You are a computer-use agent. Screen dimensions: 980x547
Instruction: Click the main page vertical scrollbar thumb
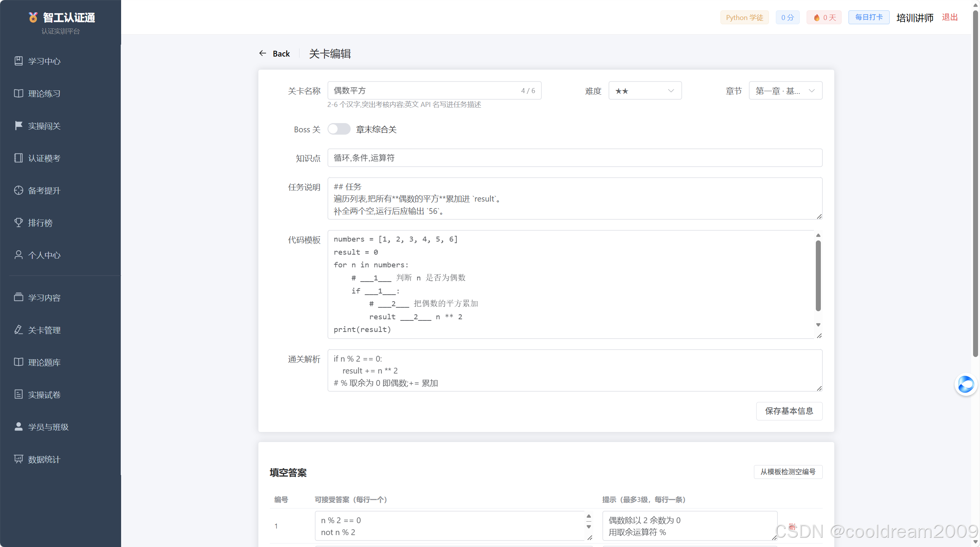click(975, 184)
